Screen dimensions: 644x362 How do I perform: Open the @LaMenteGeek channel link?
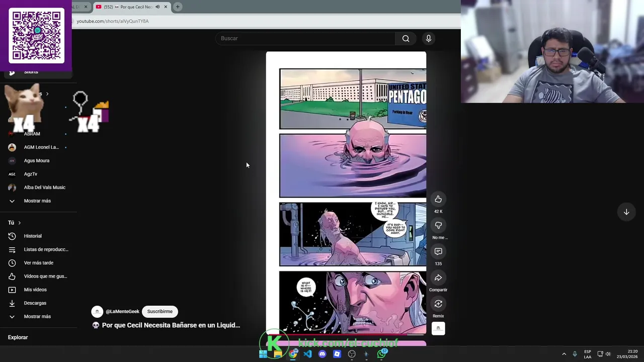[x=122, y=312]
